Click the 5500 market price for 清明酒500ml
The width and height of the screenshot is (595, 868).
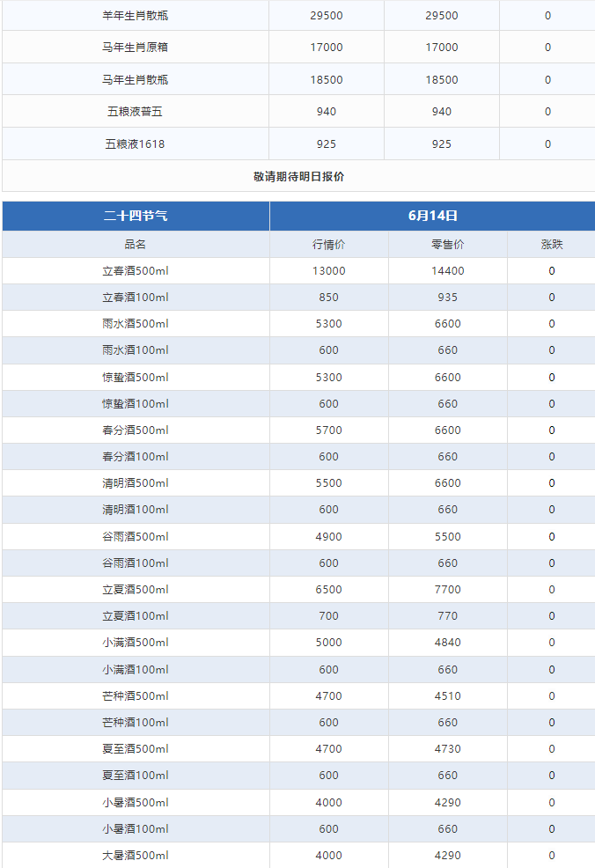point(329,482)
